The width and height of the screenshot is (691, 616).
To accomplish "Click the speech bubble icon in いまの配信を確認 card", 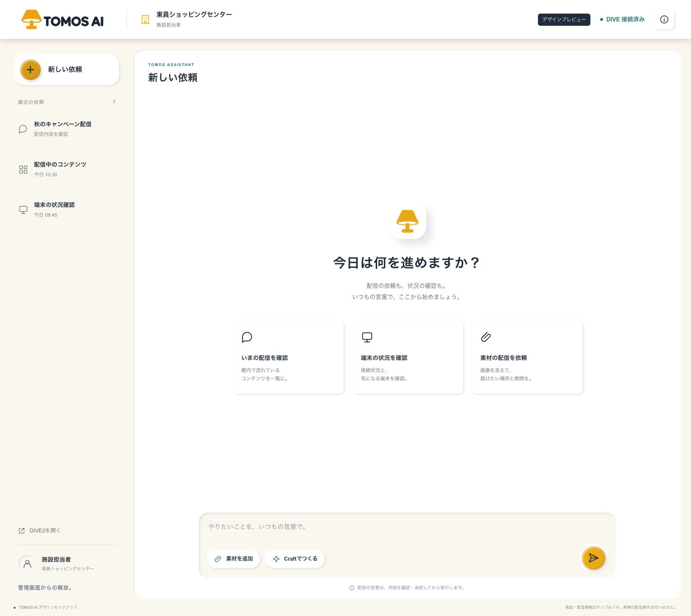I will point(247,337).
